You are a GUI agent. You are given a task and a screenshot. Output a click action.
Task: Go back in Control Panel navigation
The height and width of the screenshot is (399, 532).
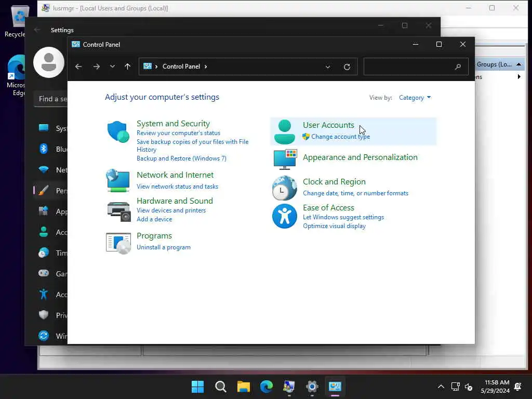click(78, 66)
